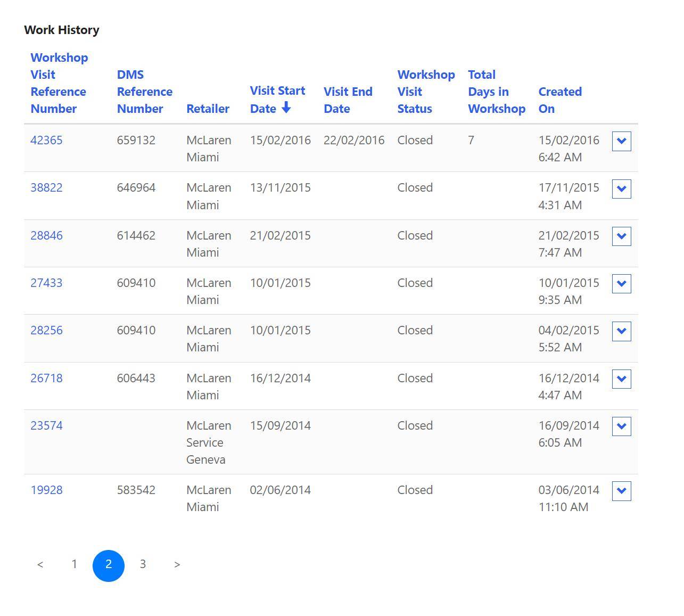Go to previous page arrow

40,565
